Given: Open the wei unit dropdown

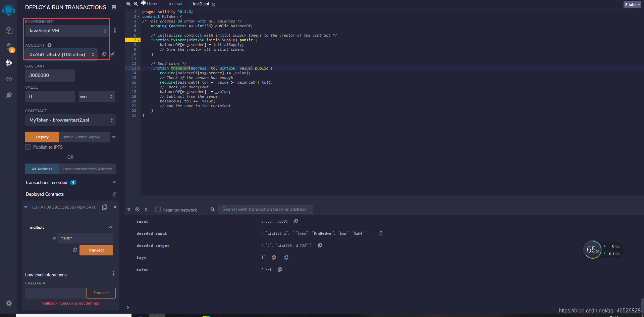Looking at the screenshot, I should [97, 96].
